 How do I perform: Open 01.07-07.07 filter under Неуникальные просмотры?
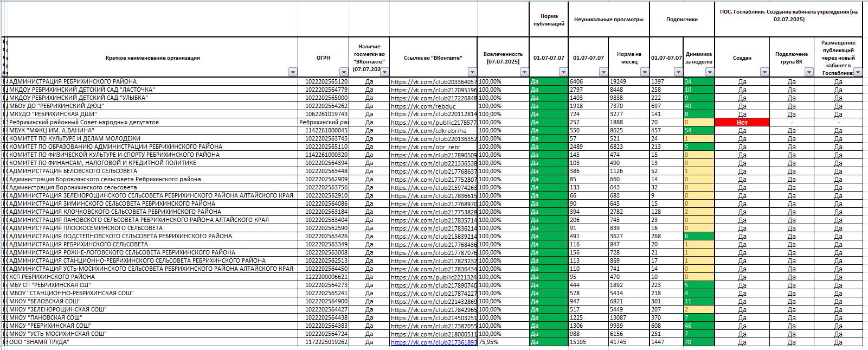pos(603,72)
